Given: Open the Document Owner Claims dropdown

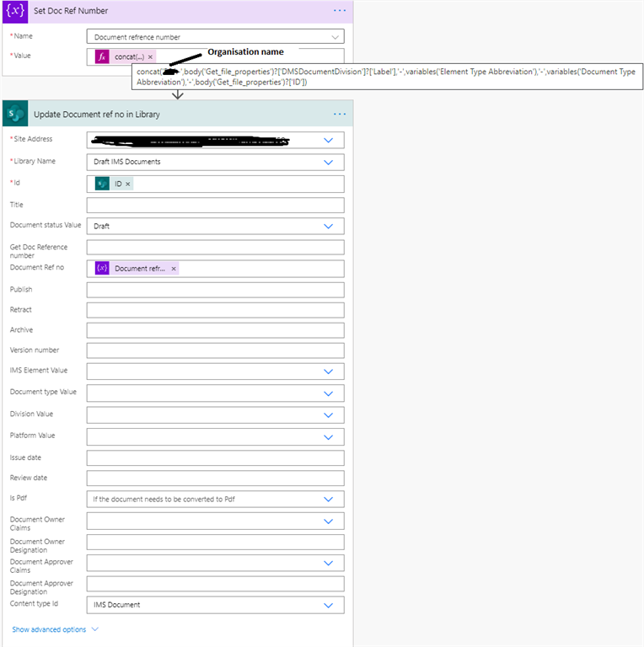Looking at the screenshot, I should point(328,521).
